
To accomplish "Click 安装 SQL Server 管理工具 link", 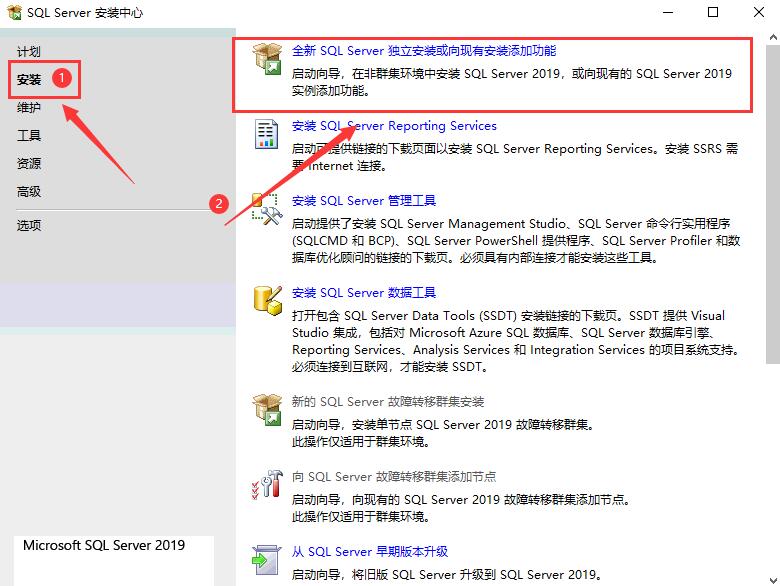I will coord(364,201).
